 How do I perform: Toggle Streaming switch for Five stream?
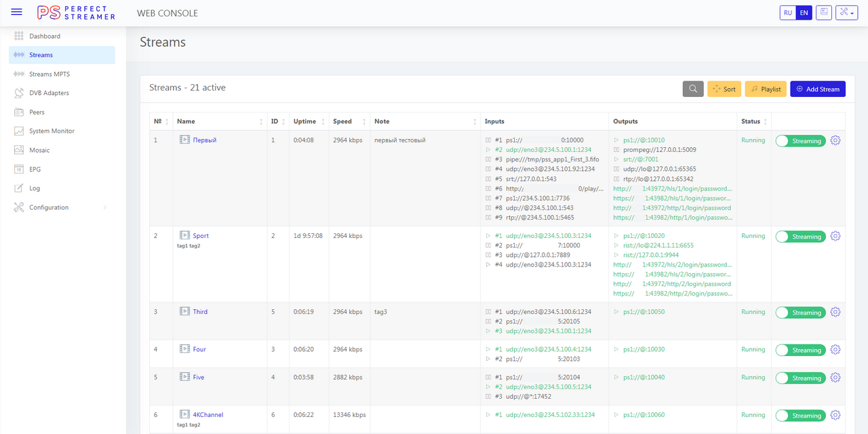tap(800, 378)
